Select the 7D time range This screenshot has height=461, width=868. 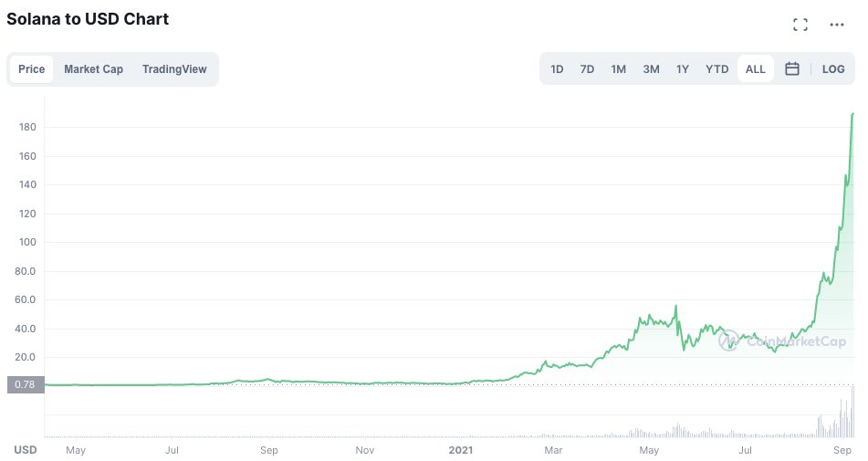587,69
